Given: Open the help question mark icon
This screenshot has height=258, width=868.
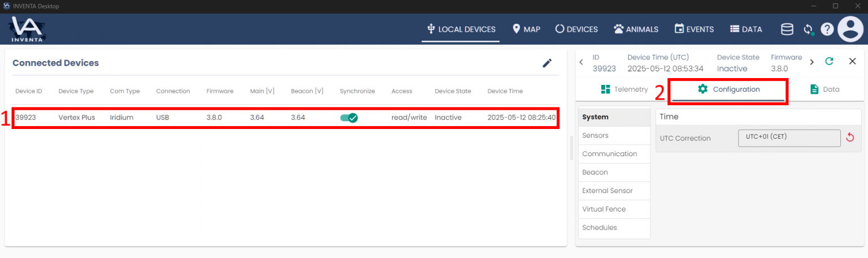Looking at the screenshot, I should pyautogui.click(x=827, y=29).
